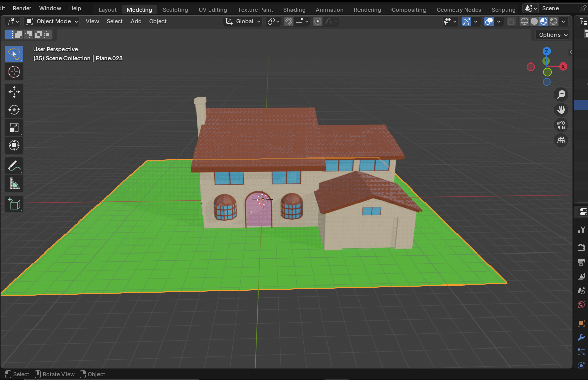Select the Move tool

[14, 92]
